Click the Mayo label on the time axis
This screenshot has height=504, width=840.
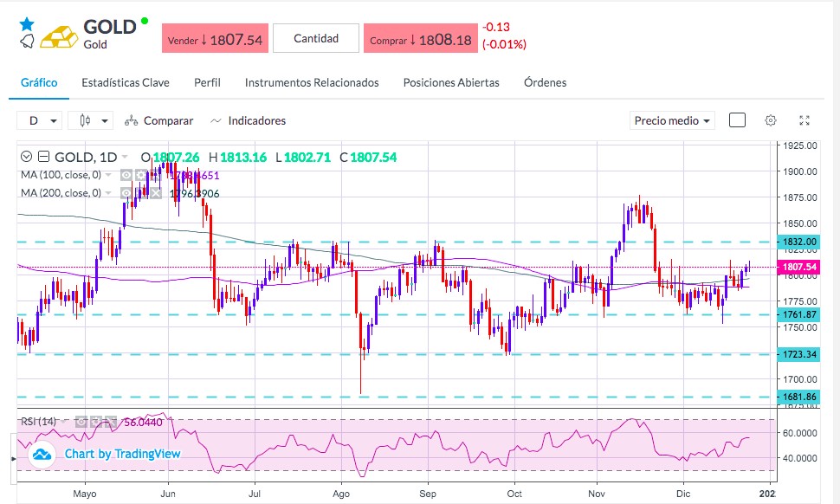point(85,494)
